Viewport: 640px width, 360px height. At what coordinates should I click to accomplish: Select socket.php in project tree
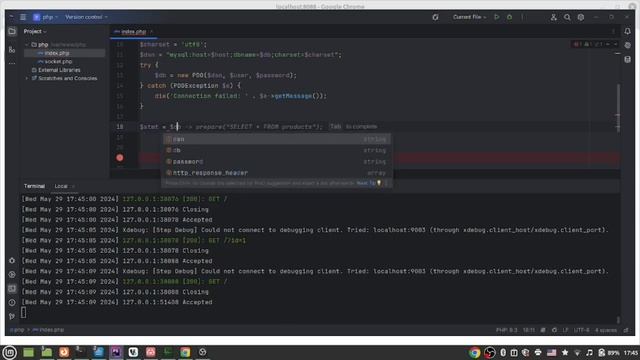(58, 62)
